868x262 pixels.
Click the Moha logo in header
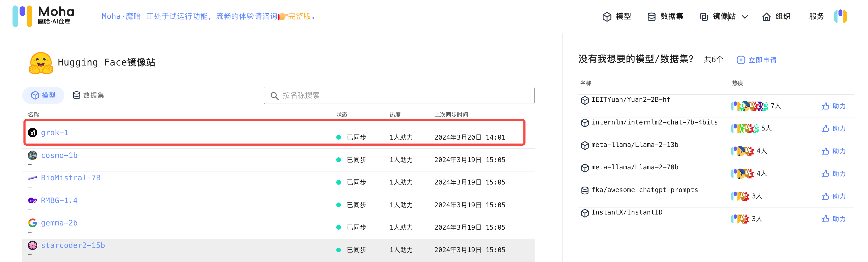[x=43, y=16]
